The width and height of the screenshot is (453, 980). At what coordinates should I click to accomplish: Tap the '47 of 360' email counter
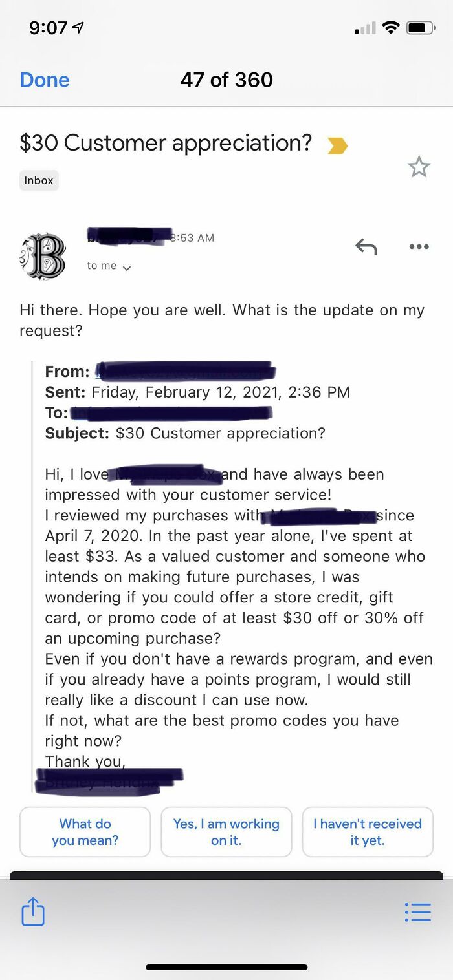(x=226, y=80)
